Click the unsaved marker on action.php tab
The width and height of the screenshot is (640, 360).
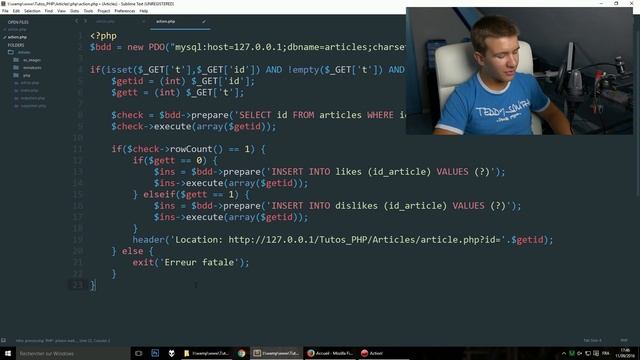[x=204, y=21]
